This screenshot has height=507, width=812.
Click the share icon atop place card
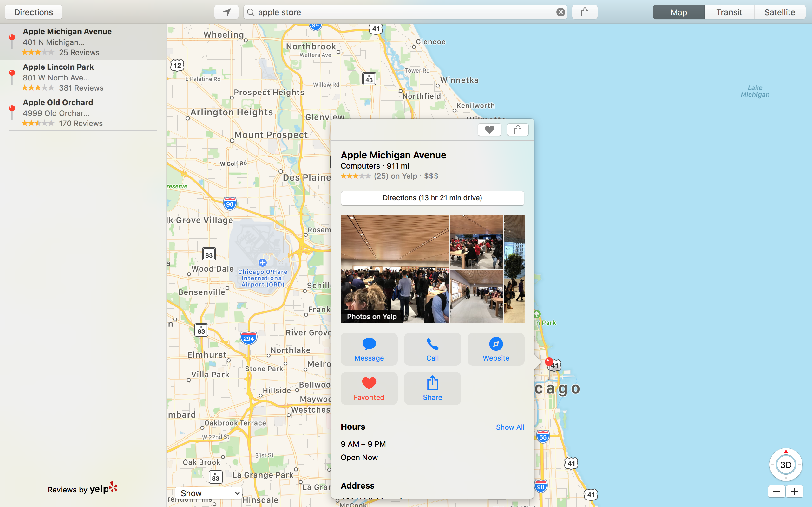(517, 130)
